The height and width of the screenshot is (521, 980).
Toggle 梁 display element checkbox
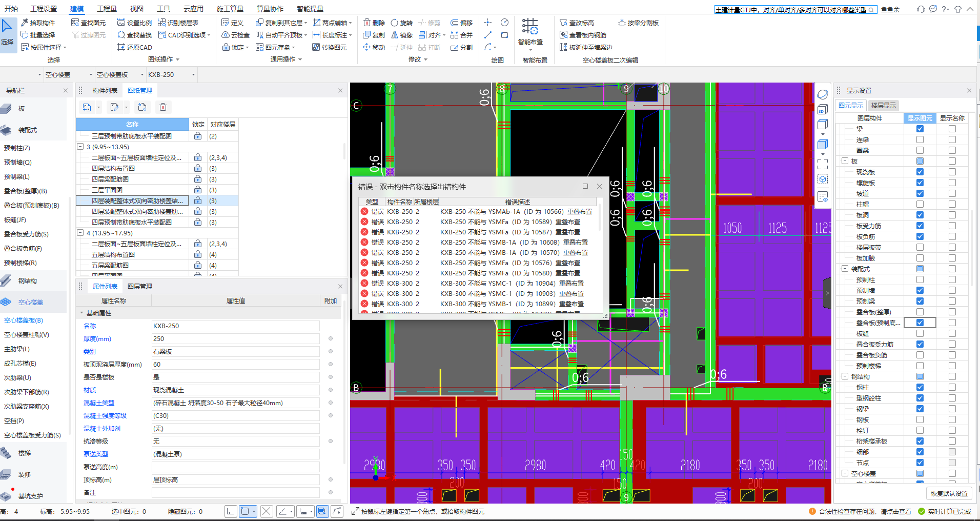click(x=920, y=129)
